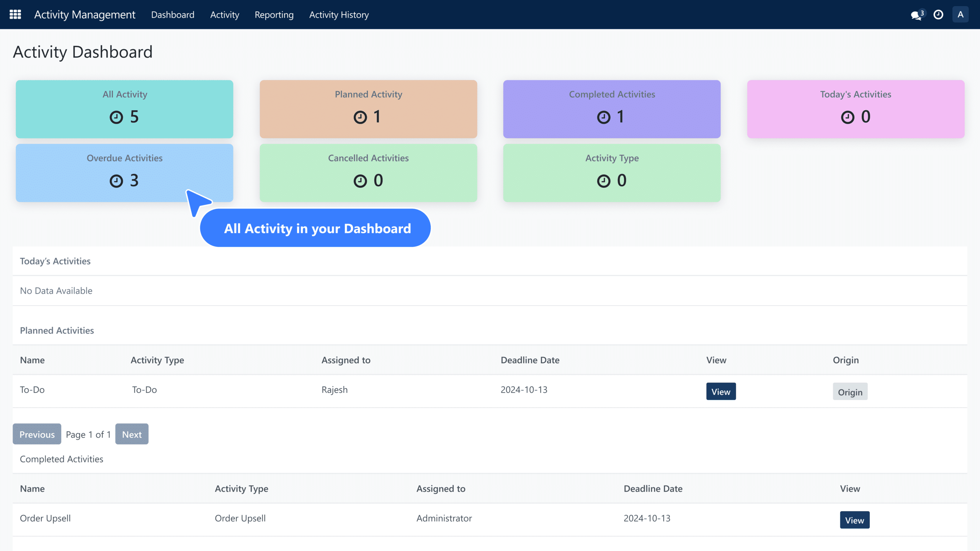
Task: Click the Previous page button in pagination
Action: [37, 434]
